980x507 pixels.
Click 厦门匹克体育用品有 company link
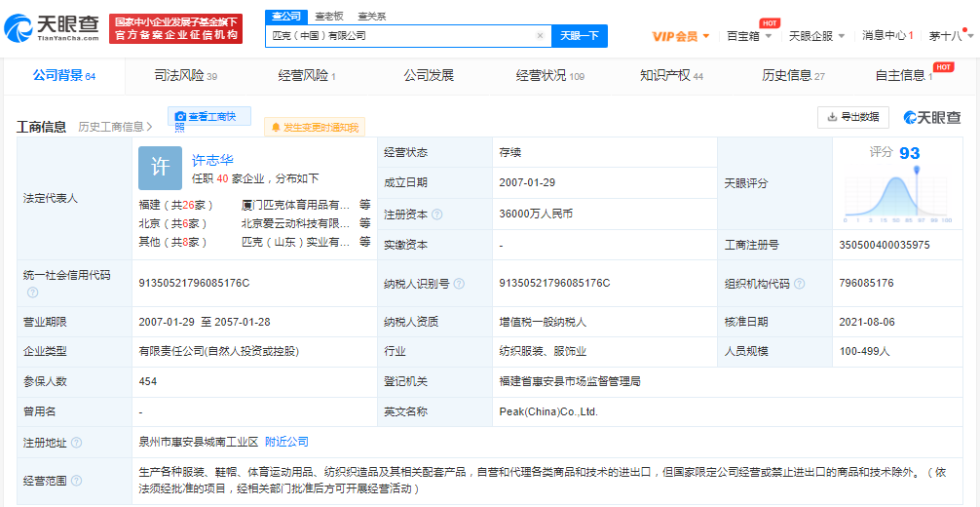(295, 205)
